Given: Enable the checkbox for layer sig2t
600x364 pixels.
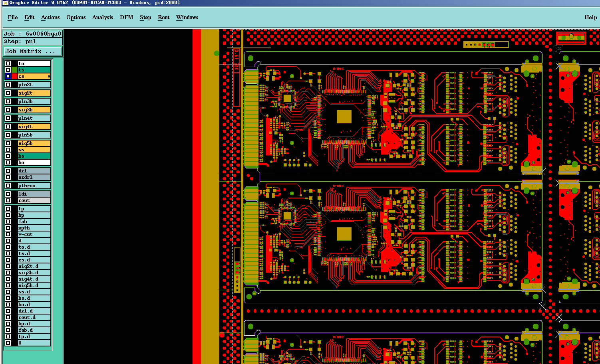Looking at the screenshot, I should tap(8, 93).
